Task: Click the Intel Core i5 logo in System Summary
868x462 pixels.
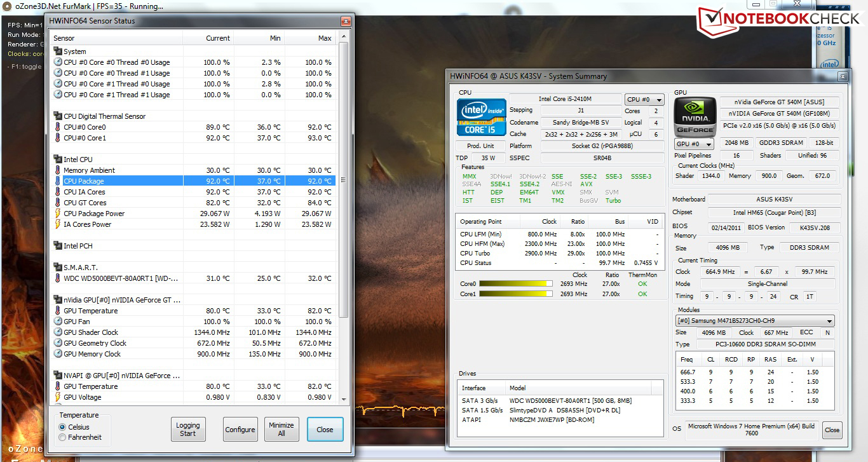Action: click(x=482, y=117)
